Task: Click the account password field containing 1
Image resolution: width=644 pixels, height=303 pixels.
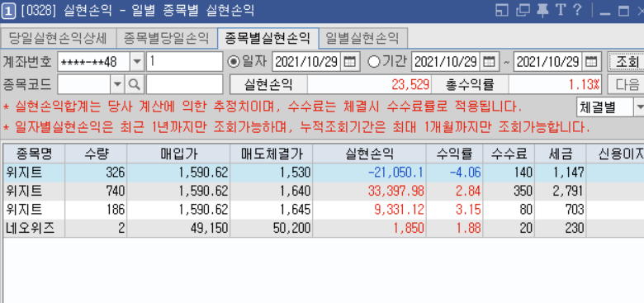Action: (184, 62)
